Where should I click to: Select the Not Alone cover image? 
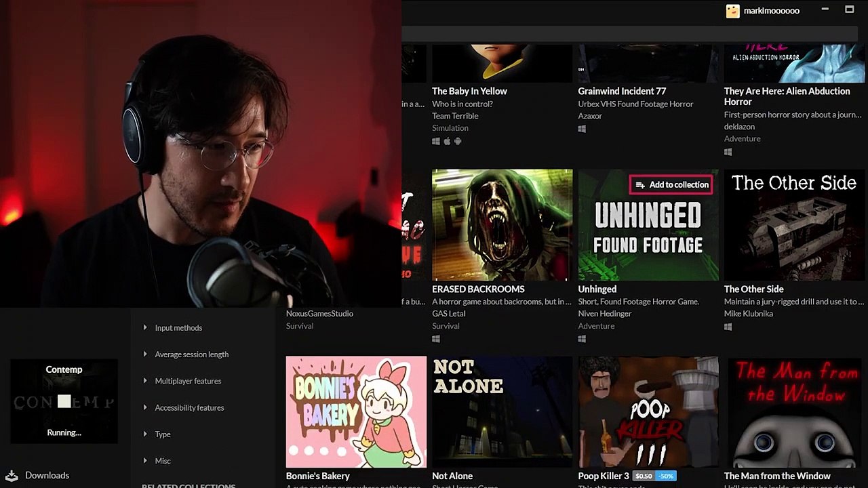[502, 412]
